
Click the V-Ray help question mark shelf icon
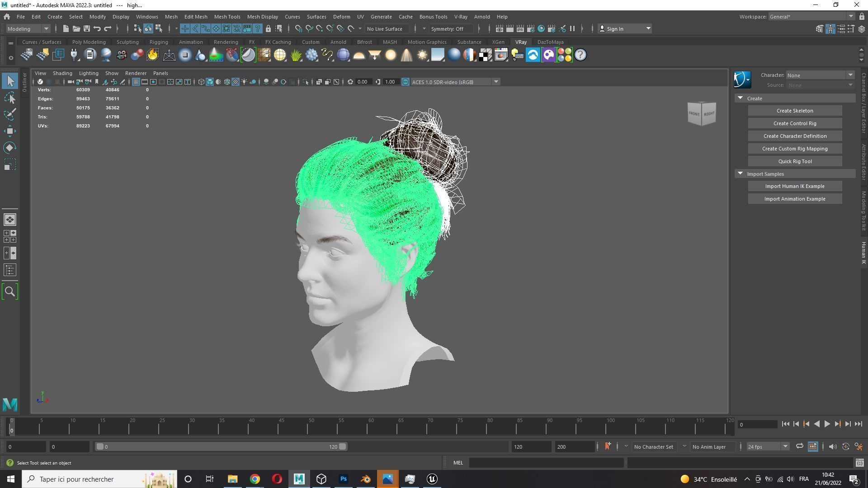(580, 55)
